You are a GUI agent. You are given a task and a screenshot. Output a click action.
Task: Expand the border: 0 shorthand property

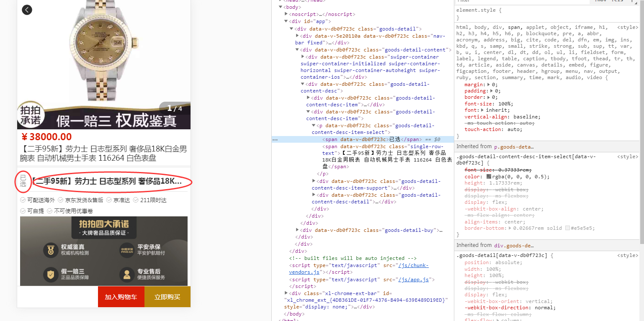click(488, 97)
